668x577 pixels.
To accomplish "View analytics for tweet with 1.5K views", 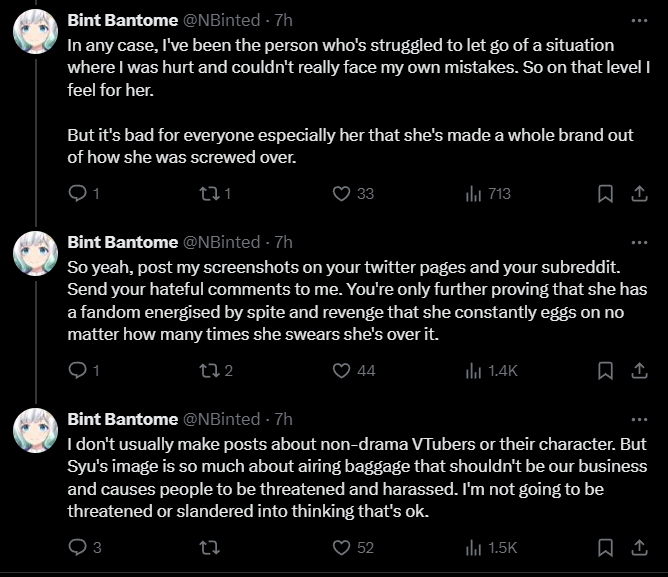I will point(491,548).
